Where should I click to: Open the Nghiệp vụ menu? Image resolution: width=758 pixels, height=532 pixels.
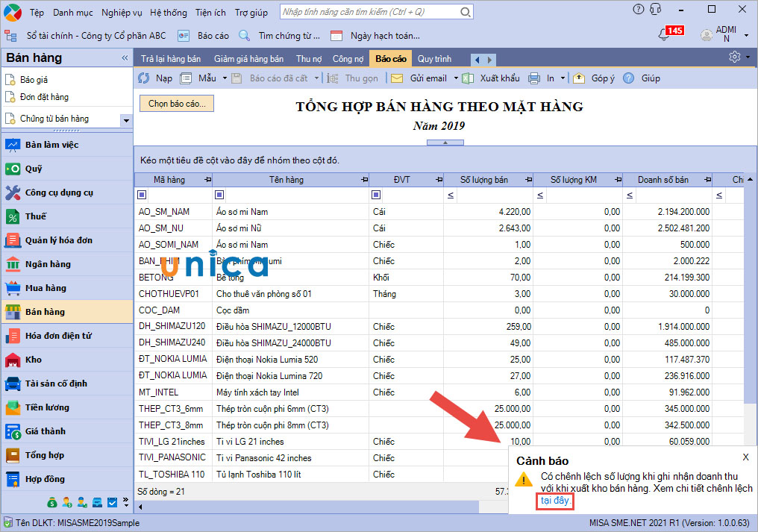coord(122,13)
